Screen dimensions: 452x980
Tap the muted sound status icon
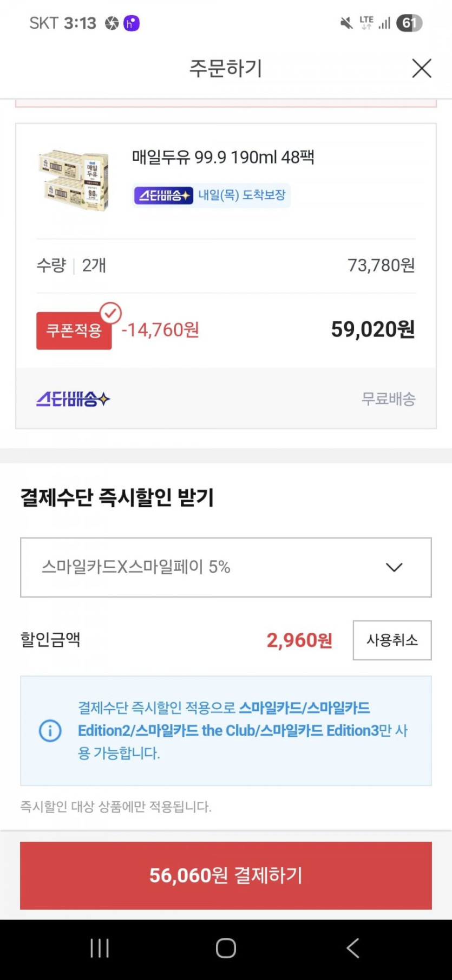point(346,23)
